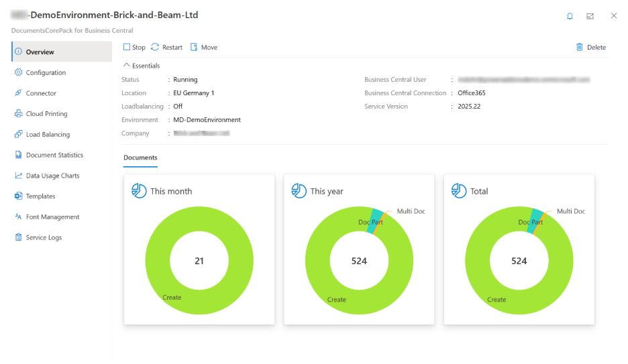Image resolution: width=628 pixels, height=364 pixels.
Task: Stop the running service
Action: click(134, 47)
